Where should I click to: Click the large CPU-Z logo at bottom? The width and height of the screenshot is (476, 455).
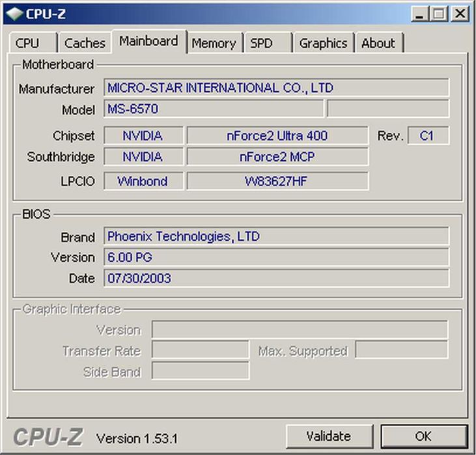[48, 437]
